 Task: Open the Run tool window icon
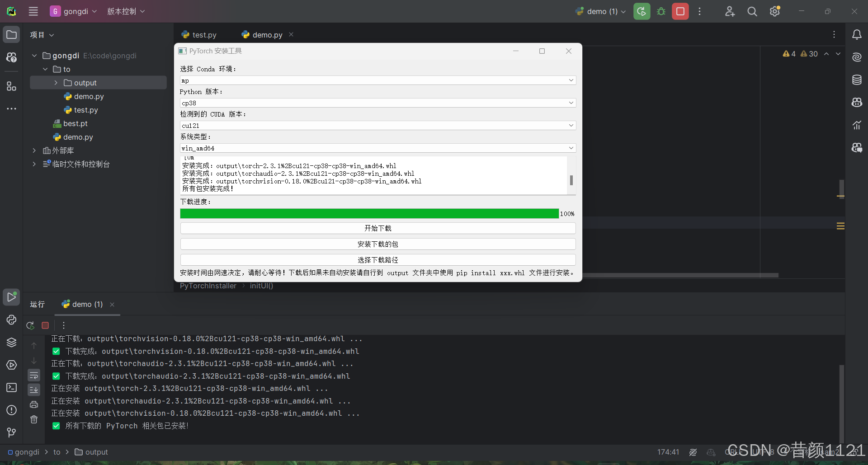tap(11, 297)
